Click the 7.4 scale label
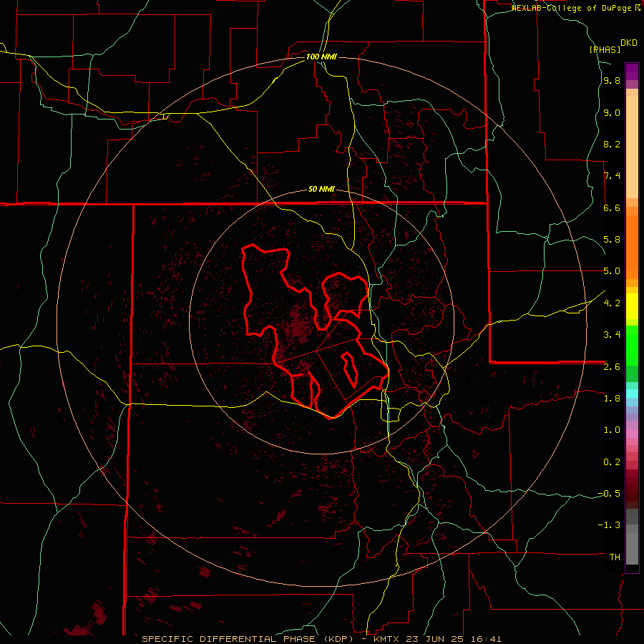 click(612, 176)
